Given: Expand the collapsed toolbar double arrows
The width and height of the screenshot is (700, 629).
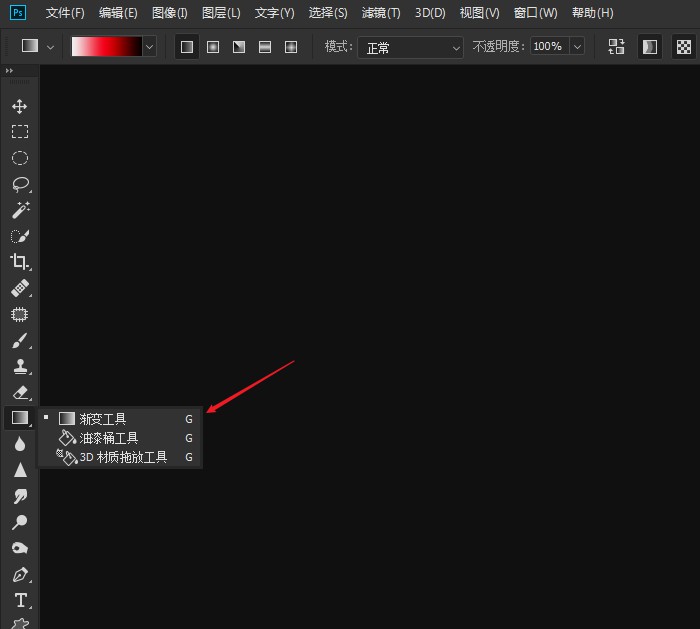Looking at the screenshot, I should (x=9, y=71).
